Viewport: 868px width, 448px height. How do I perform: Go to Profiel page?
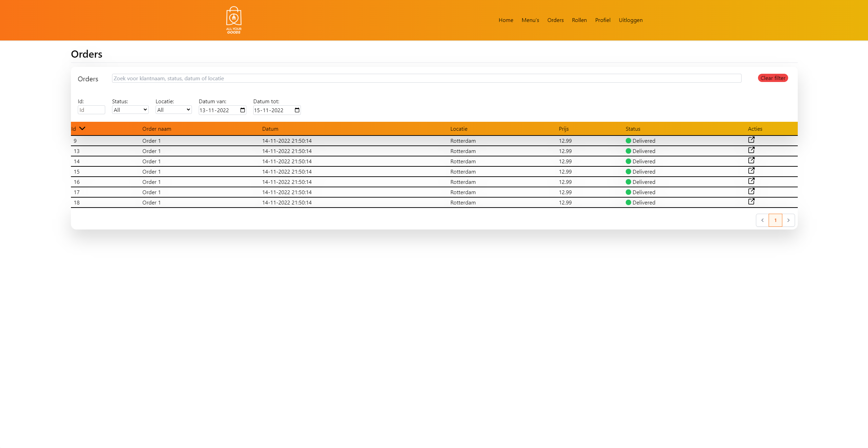pos(602,20)
